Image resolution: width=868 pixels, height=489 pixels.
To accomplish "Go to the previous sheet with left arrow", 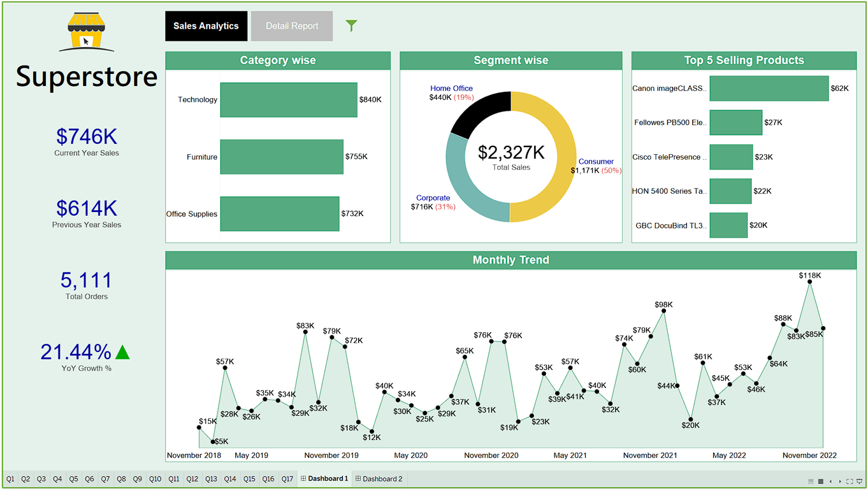I will coord(831,481).
